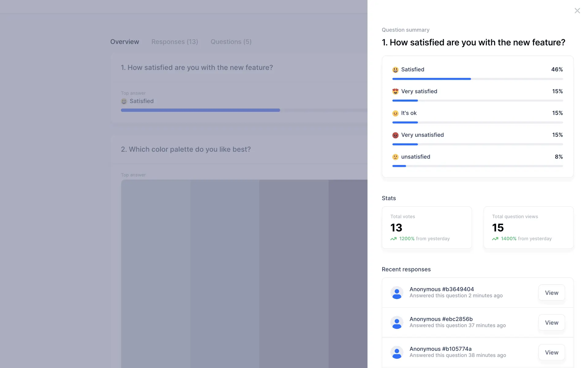The width and height of the screenshot is (588, 368).
Task: Click the It's ok neutral face emoji
Action: tap(395, 113)
